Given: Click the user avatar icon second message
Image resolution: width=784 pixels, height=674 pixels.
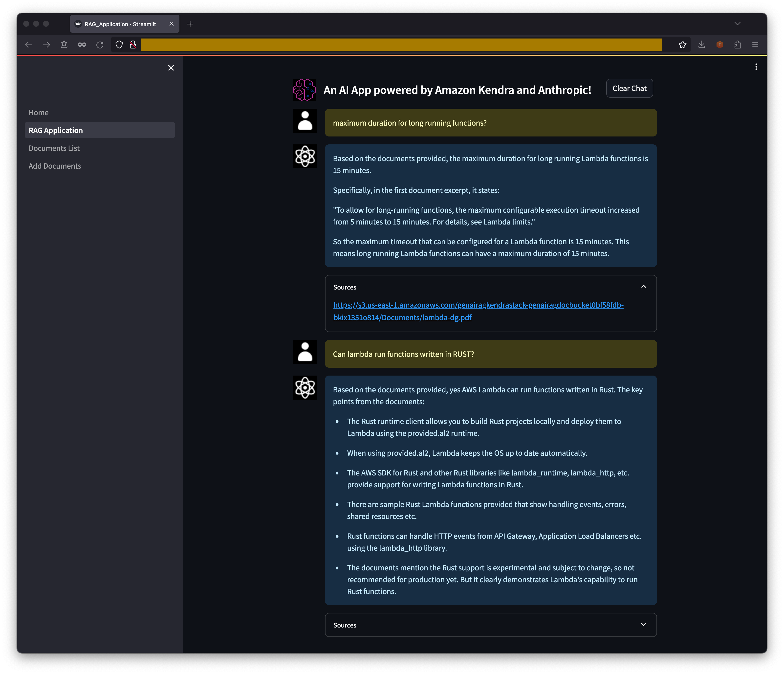Looking at the screenshot, I should pyautogui.click(x=305, y=352).
